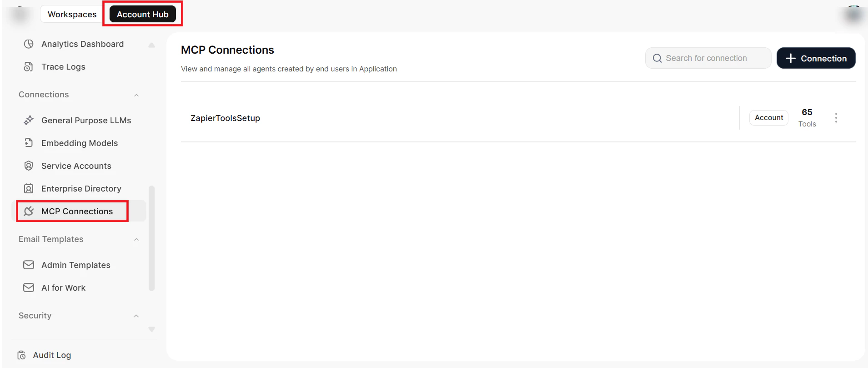
Task: Open Admin Templates page
Action: [x=75, y=265]
